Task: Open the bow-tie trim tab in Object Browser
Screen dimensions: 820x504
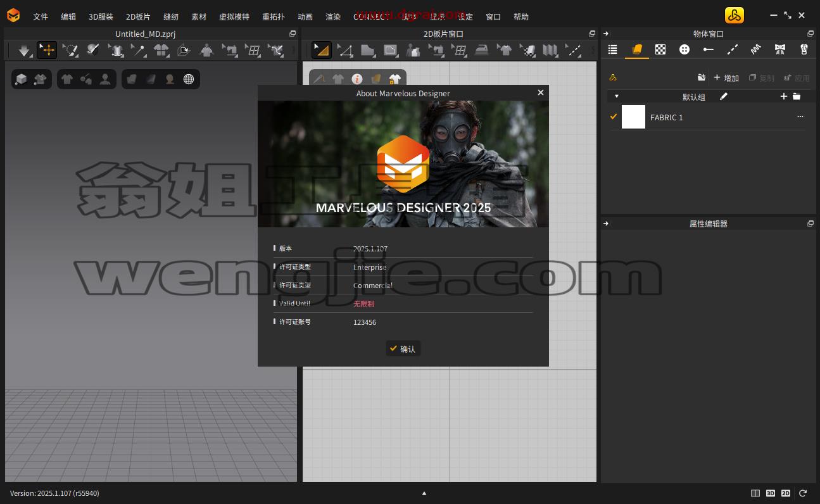Action: point(780,49)
